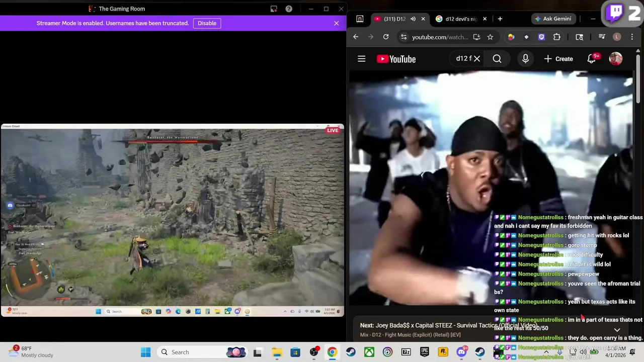This screenshot has width=644, height=362.
Task: Open YouTube notifications bell
Action: point(592,59)
